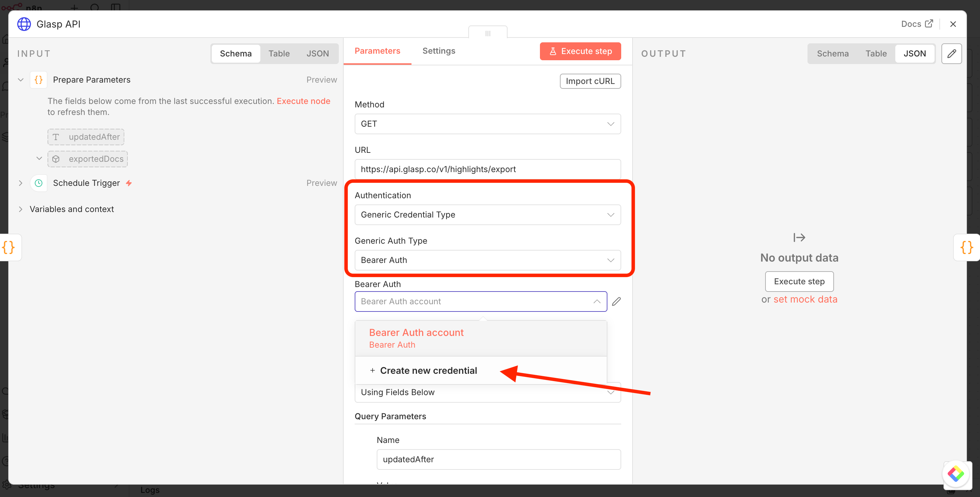Switch input view to Table
The width and height of the screenshot is (980, 497).
(279, 54)
